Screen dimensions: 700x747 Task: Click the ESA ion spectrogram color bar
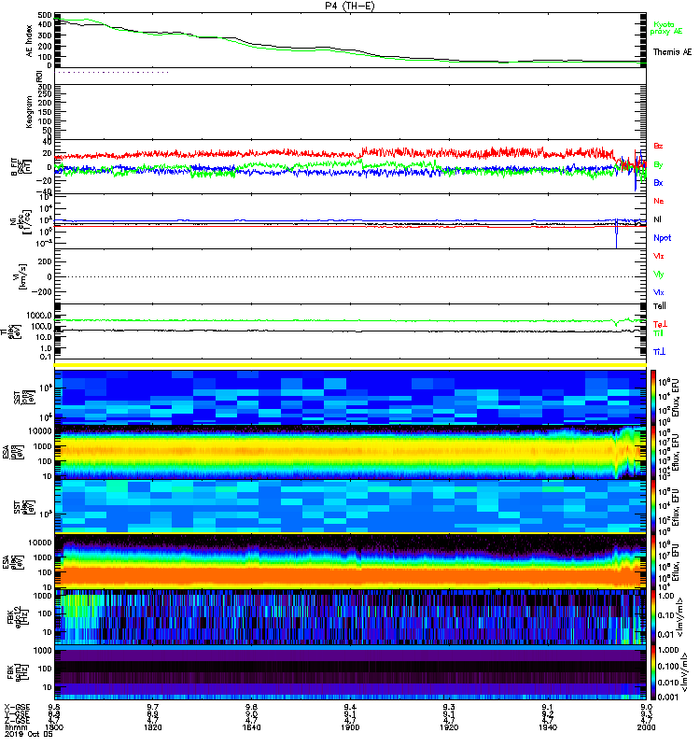point(653,452)
